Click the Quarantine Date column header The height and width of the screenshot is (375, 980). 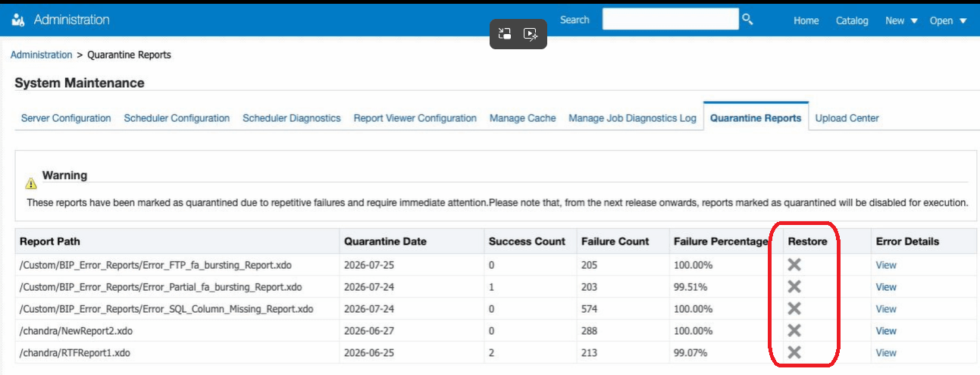point(385,242)
